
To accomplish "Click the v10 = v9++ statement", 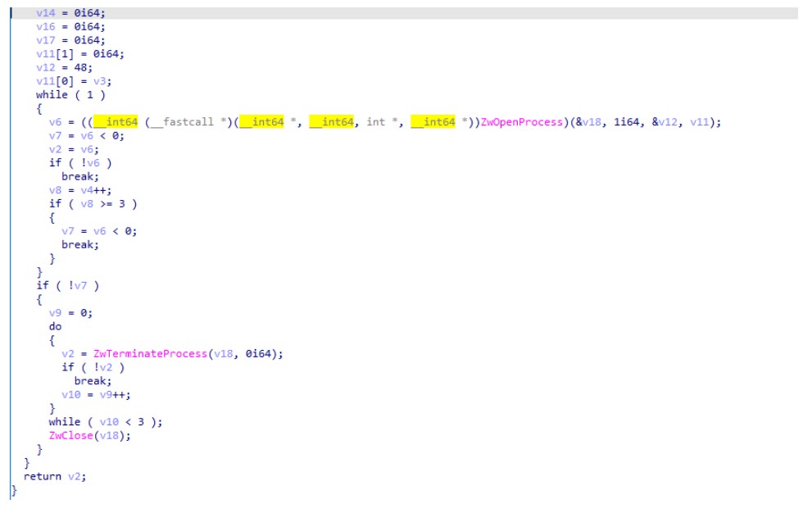I will [95, 394].
